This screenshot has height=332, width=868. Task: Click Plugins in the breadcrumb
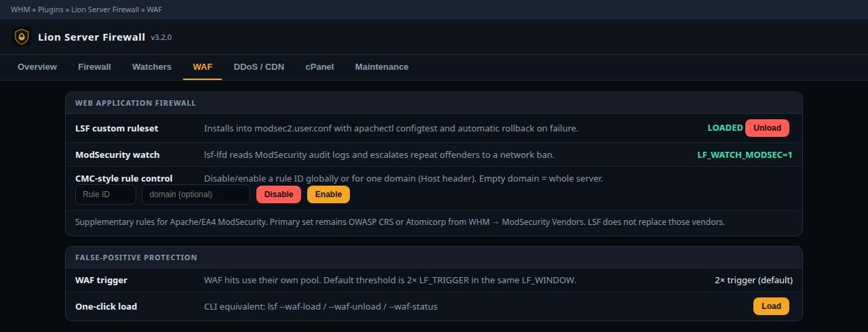[x=52, y=9]
